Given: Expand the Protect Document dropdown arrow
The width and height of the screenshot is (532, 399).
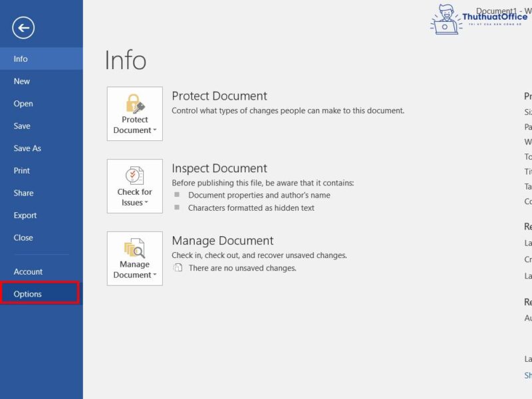Looking at the screenshot, I should [155, 131].
